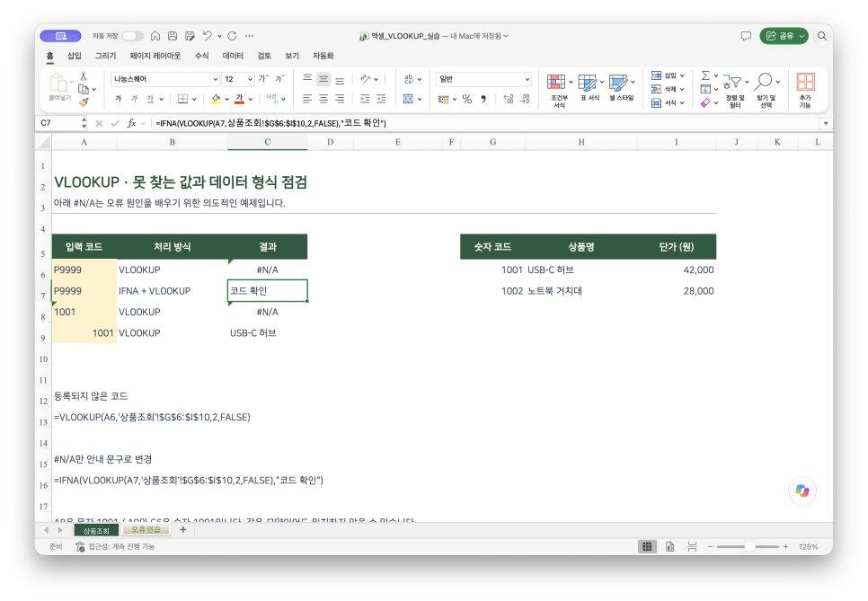Expand the borders dropdown arrow

click(194, 99)
